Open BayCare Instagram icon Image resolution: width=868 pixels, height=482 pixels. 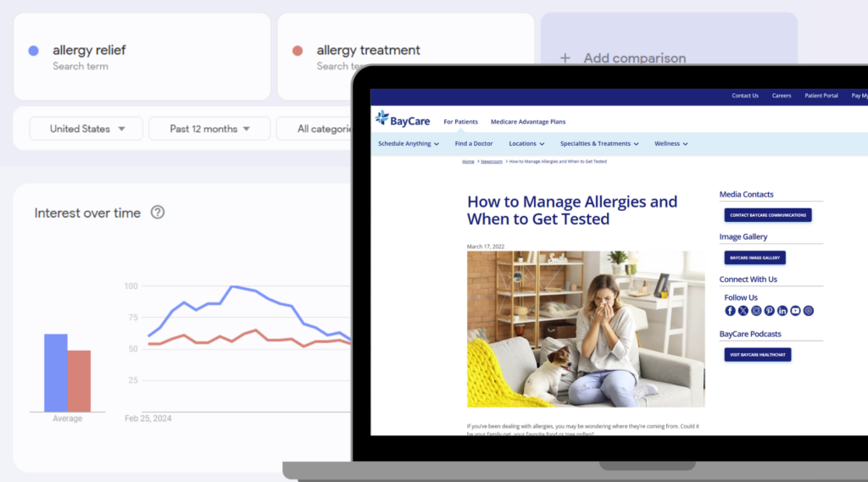click(756, 311)
